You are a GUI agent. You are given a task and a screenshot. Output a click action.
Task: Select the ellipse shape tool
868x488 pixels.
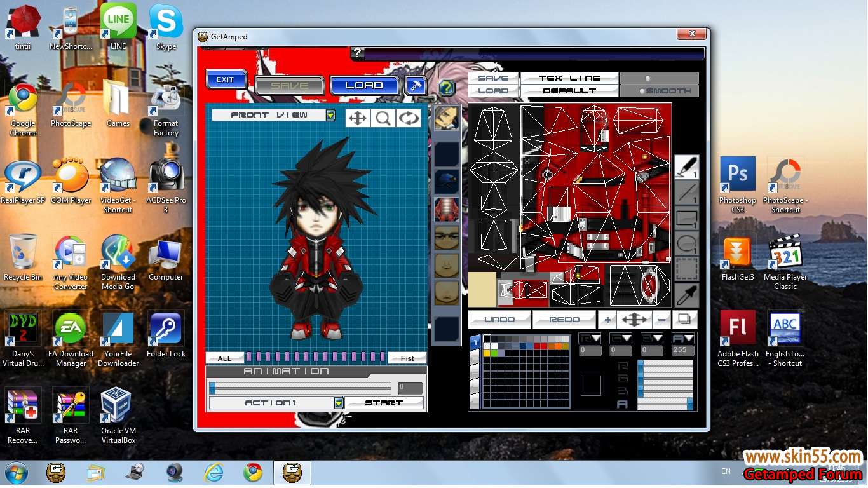pyautogui.click(x=686, y=243)
